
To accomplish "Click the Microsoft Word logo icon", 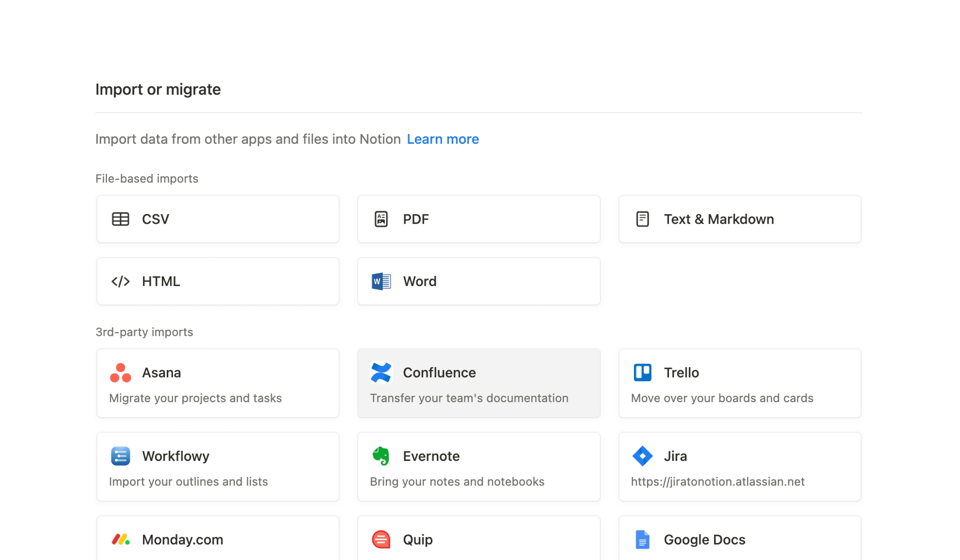I will 381,281.
